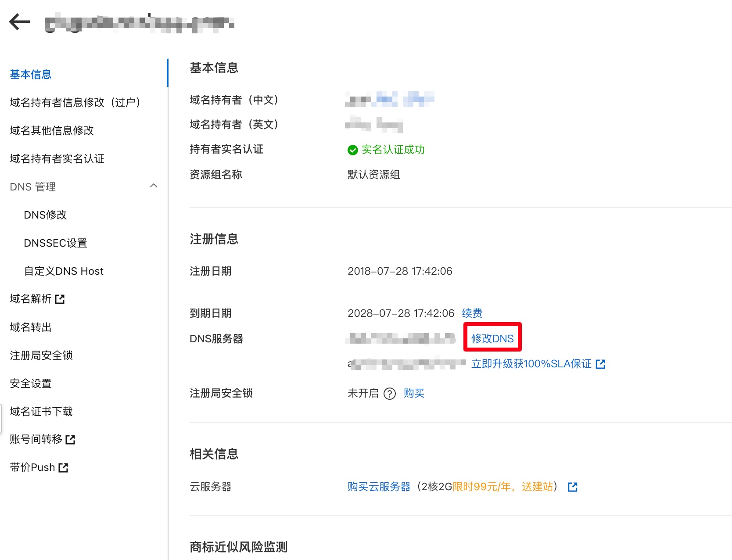732x560 pixels.
Task: Click the 域名持有者（中文） label
Action: click(234, 100)
